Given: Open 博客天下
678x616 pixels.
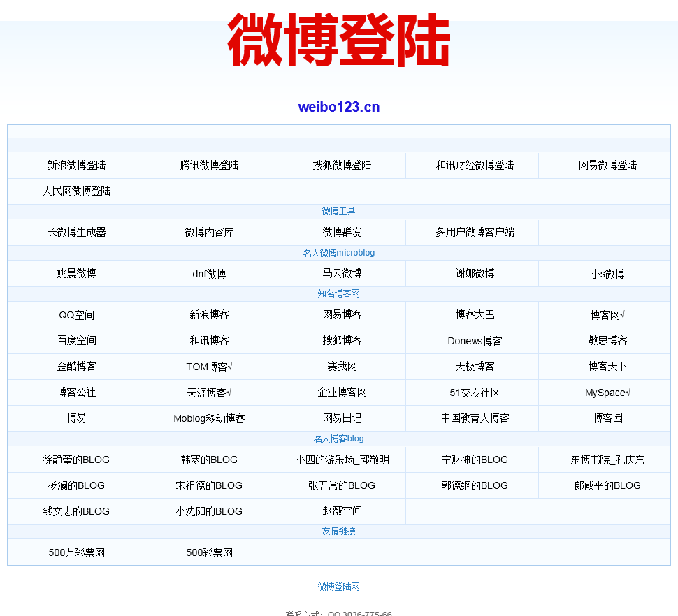Looking at the screenshot, I should (607, 367).
